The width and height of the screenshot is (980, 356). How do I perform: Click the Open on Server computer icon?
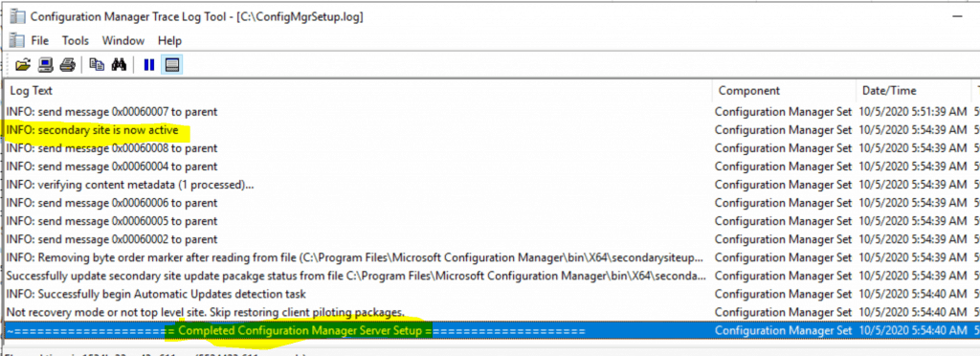coord(45,64)
